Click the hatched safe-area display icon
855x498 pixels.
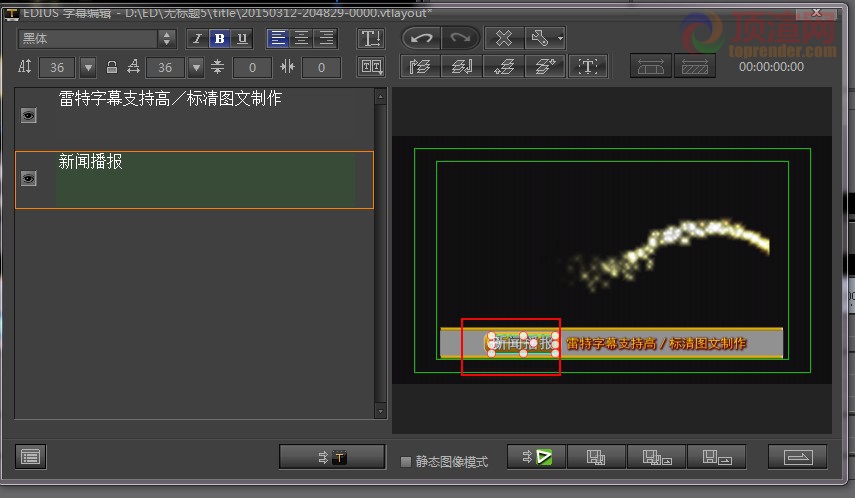point(695,67)
